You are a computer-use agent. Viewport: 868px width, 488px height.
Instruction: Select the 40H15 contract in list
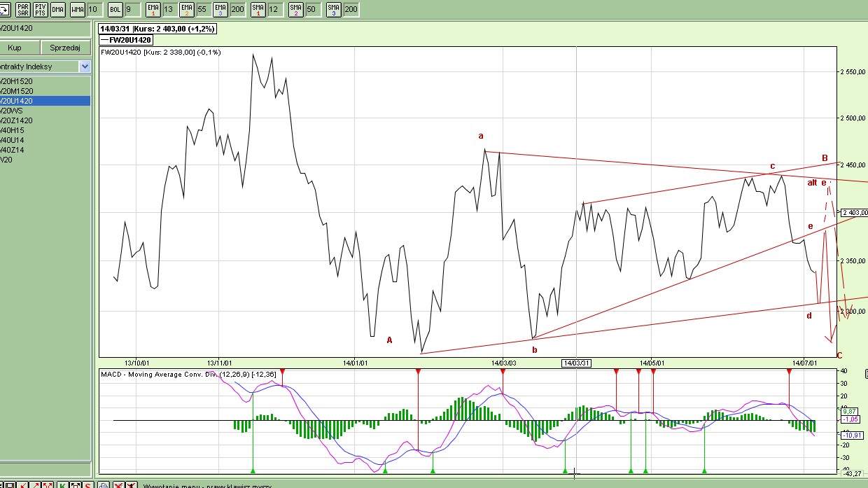coord(45,130)
